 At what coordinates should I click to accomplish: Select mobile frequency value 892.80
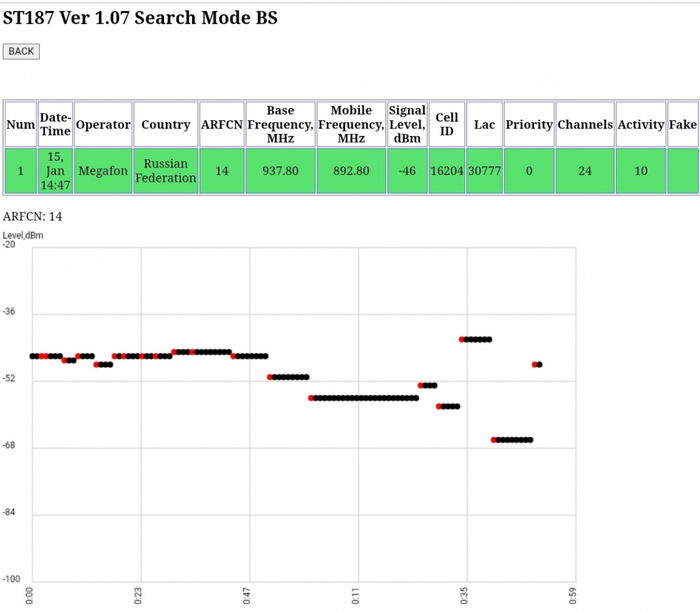point(351,171)
